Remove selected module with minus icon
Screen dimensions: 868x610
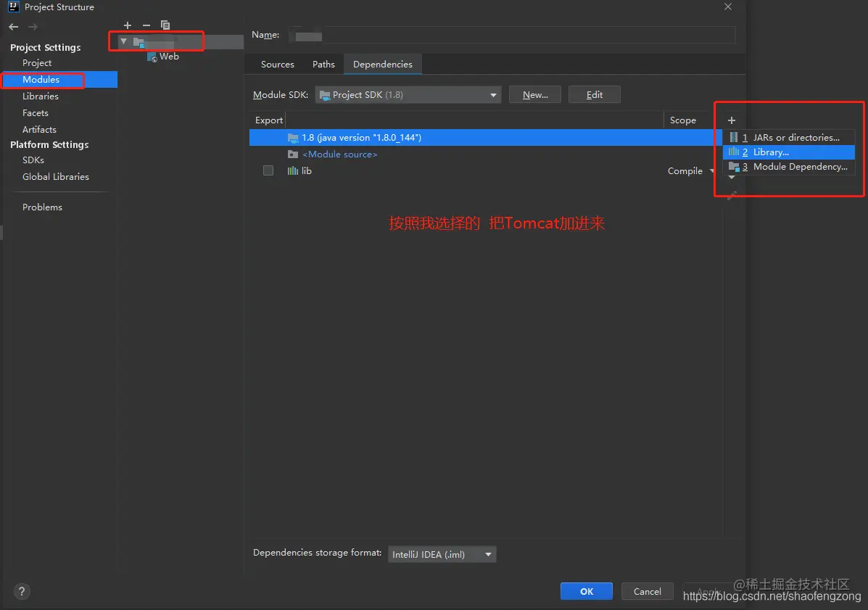[x=146, y=25]
